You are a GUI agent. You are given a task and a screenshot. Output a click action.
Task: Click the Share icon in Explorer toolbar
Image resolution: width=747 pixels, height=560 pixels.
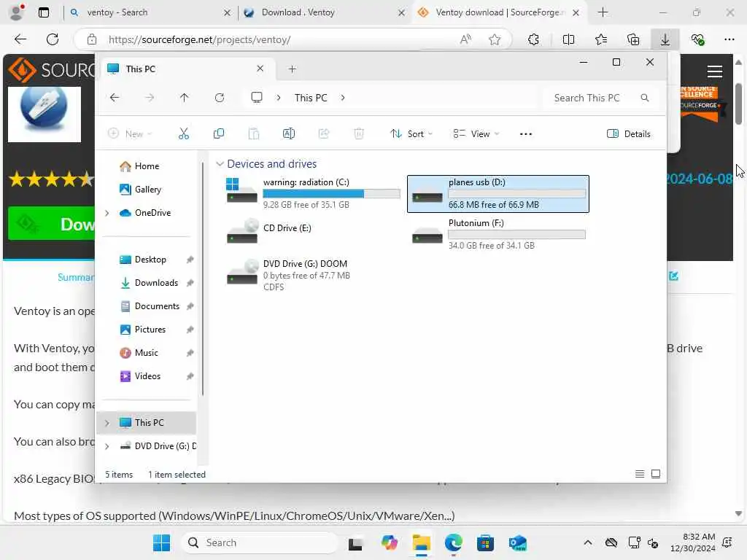[324, 134]
